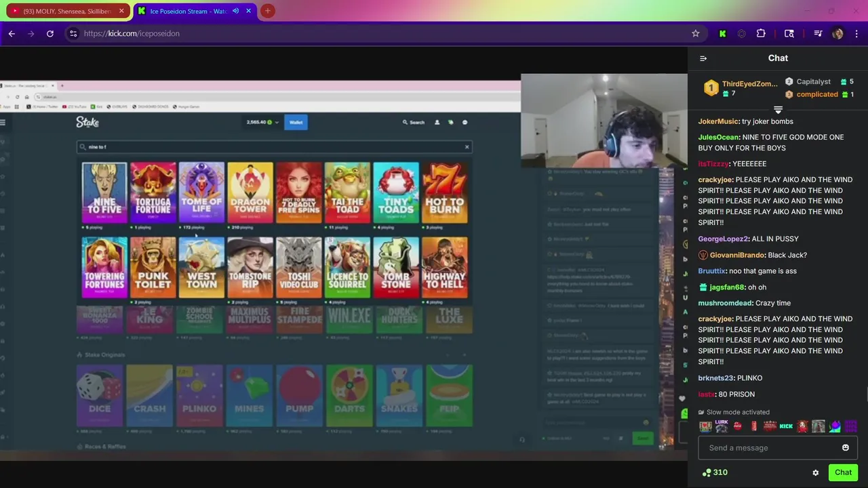Open the tab search toolbar icon
This screenshot has width=868, height=488.
(x=789, y=33)
